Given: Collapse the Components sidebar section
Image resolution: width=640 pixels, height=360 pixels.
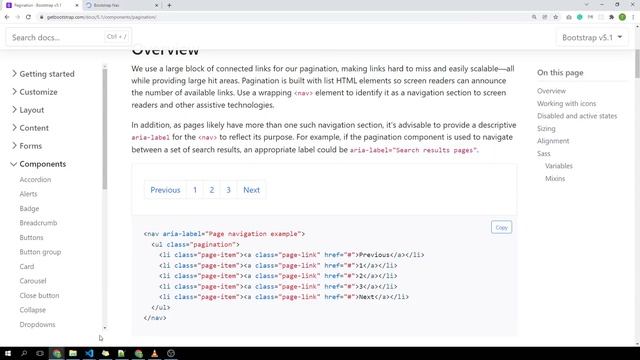Looking at the screenshot, I should click(38, 164).
